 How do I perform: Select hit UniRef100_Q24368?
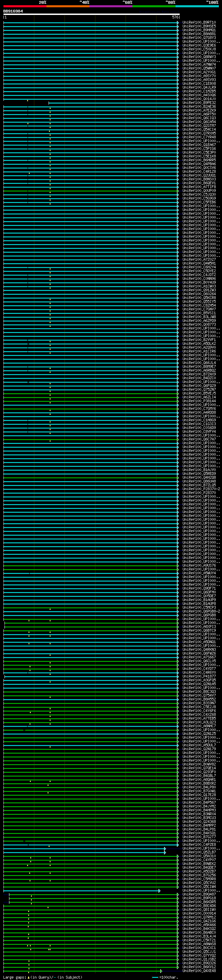coord(199,821)
